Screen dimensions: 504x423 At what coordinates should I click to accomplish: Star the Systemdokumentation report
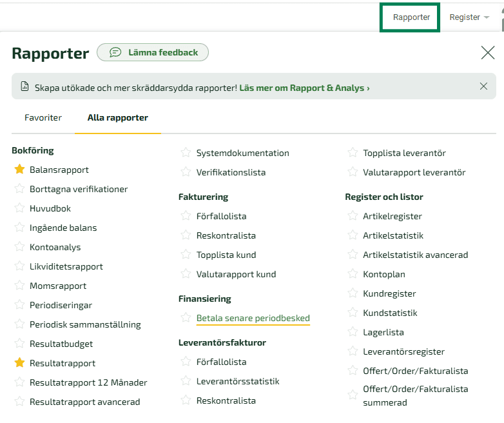186,152
